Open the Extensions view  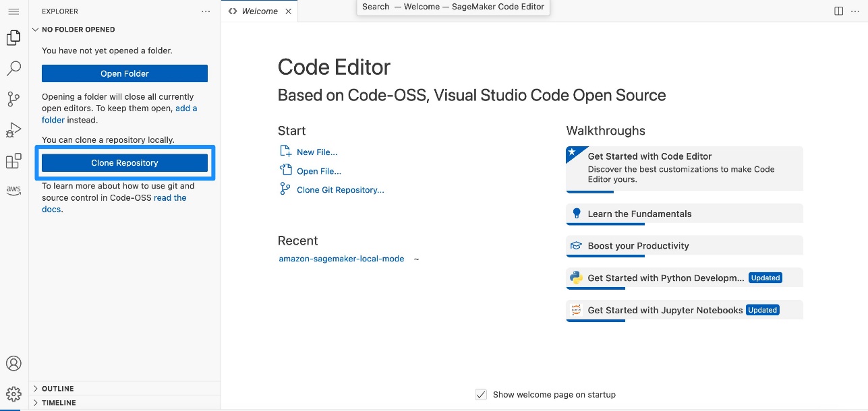pyautogui.click(x=13, y=161)
